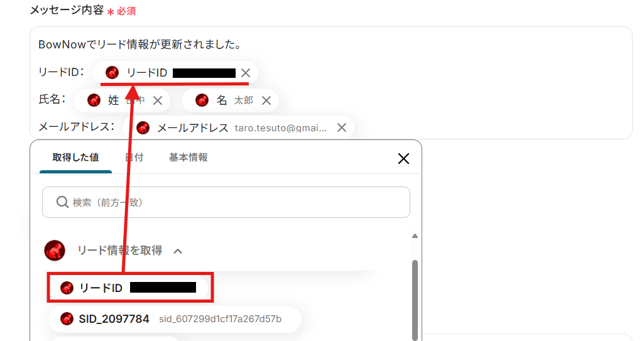This screenshot has width=644, height=341.
Task: Click the magnifier icon in search box
Action: [62, 202]
